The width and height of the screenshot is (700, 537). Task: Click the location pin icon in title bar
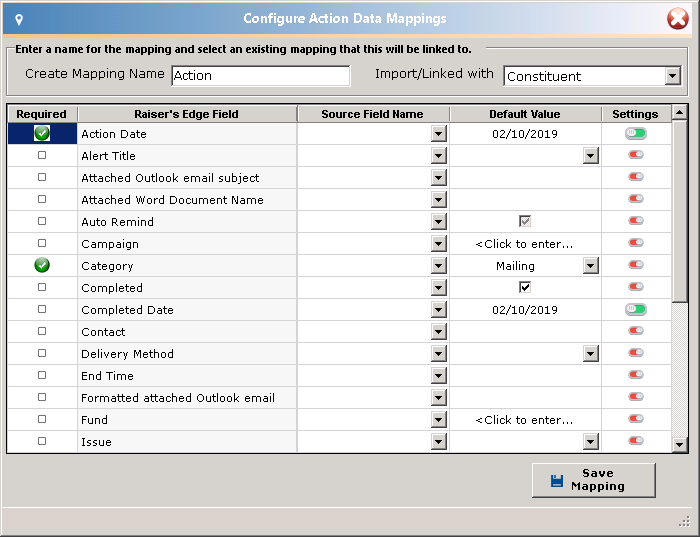pyautogui.click(x=19, y=19)
